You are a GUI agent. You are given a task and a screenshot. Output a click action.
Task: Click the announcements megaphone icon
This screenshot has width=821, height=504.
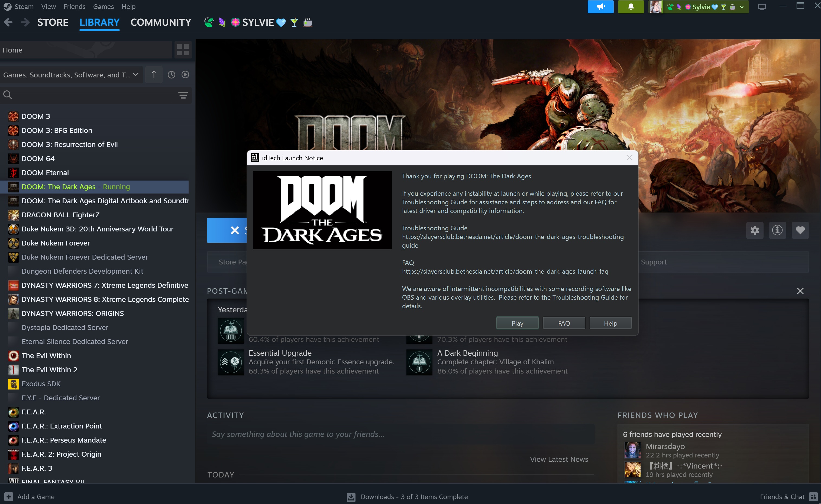pyautogui.click(x=600, y=7)
